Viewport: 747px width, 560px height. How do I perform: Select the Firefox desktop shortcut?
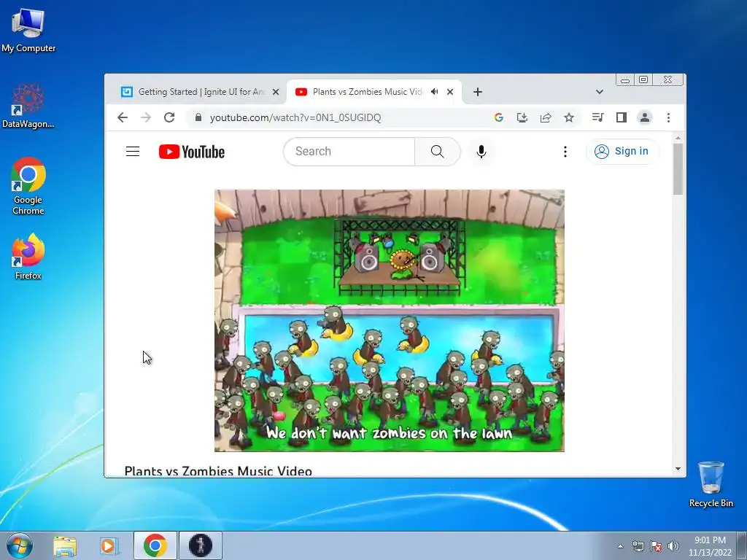(28, 257)
